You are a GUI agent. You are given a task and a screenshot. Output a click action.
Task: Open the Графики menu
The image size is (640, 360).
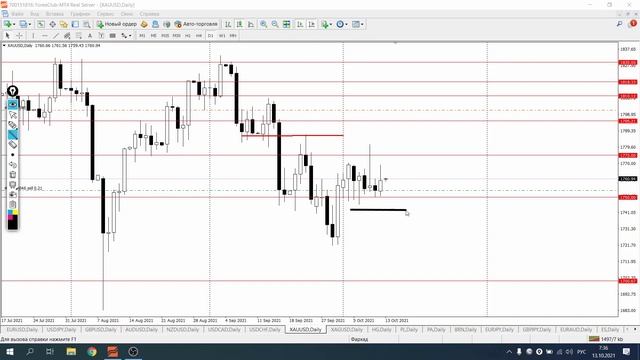tap(80, 14)
